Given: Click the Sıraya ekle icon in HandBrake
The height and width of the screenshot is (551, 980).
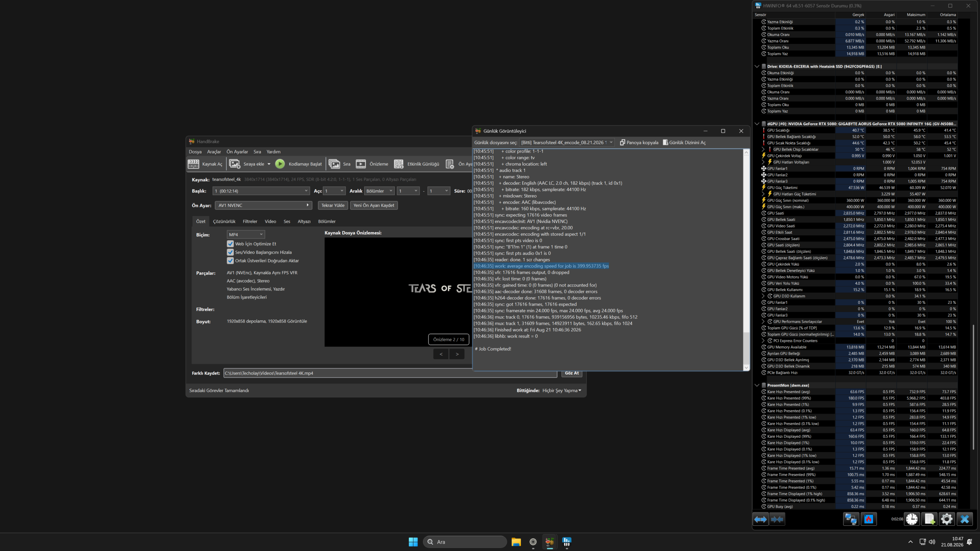Looking at the screenshot, I should pos(234,164).
